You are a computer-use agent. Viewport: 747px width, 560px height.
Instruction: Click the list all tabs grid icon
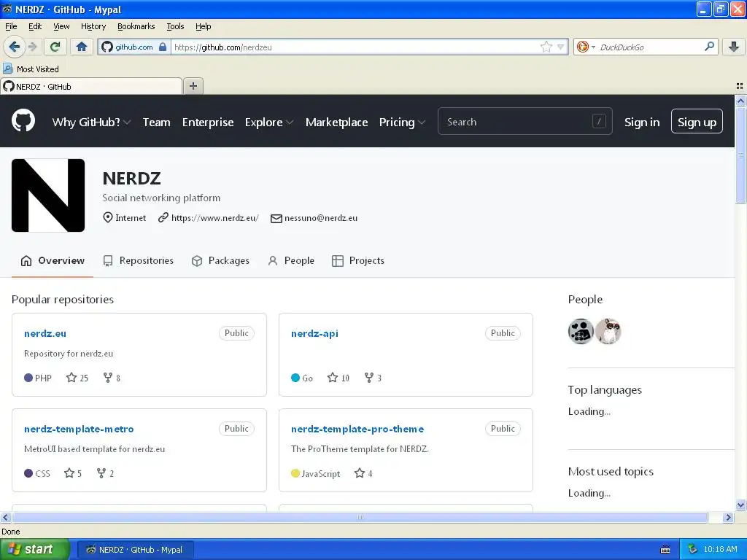coord(740,86)
